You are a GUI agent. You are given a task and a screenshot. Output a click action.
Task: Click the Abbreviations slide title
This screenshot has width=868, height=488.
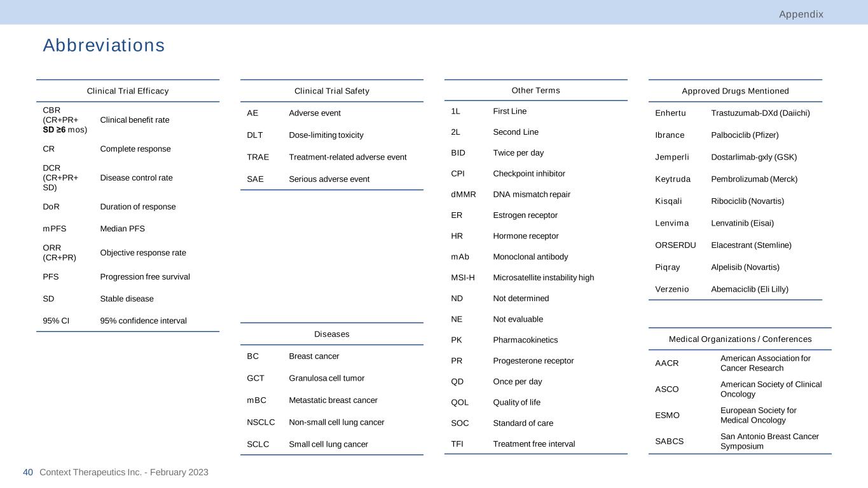pos(104,45)
